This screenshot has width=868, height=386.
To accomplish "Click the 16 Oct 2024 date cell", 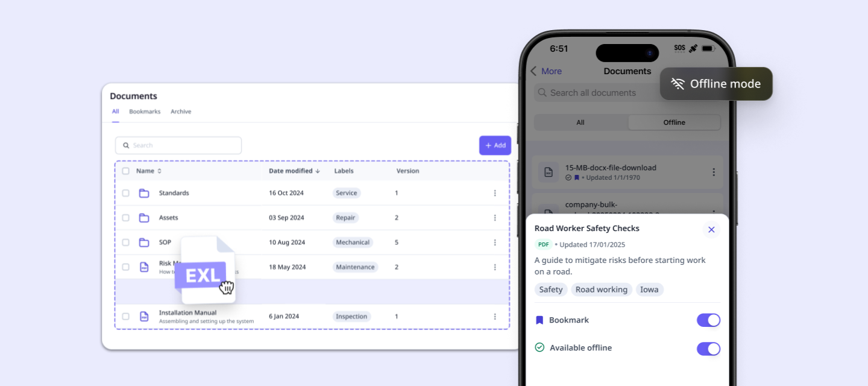I will pyautogui.click(x=286, y=193).
